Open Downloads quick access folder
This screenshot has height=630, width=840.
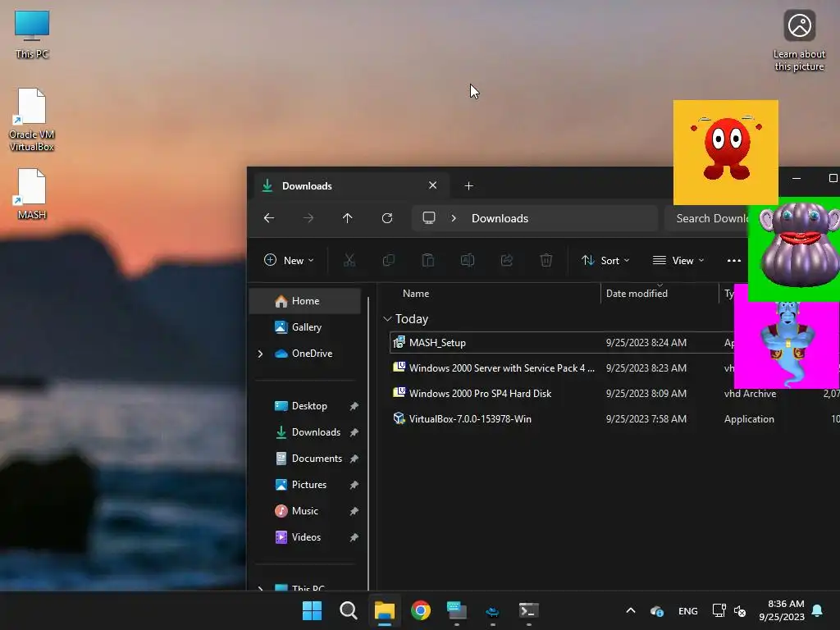(305, 432)
